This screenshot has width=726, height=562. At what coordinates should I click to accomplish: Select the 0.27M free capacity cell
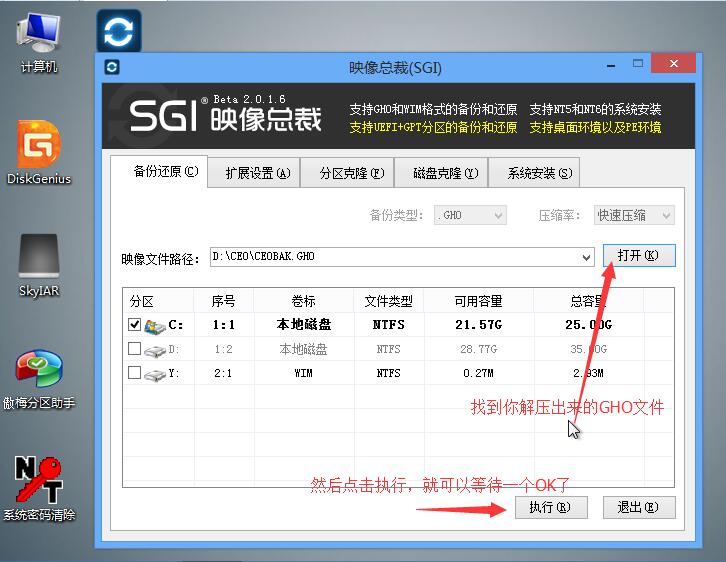click(478, 373)
